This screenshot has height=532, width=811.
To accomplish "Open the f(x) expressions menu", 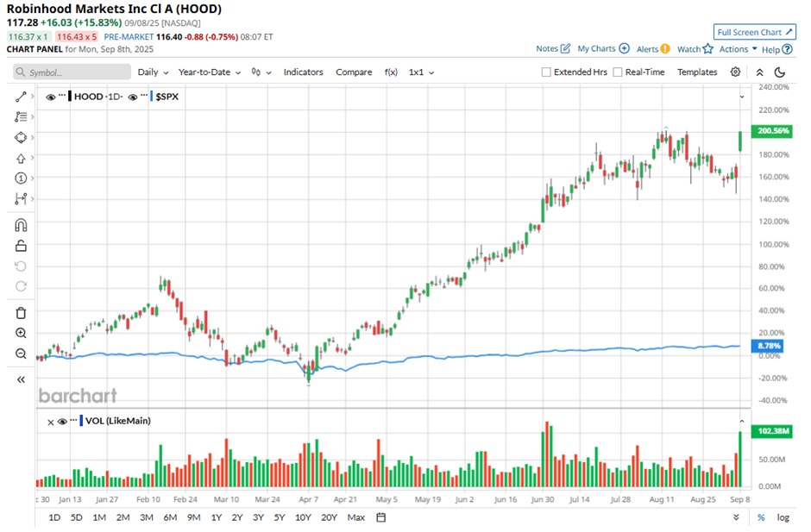I will click(x=391, y=72).
